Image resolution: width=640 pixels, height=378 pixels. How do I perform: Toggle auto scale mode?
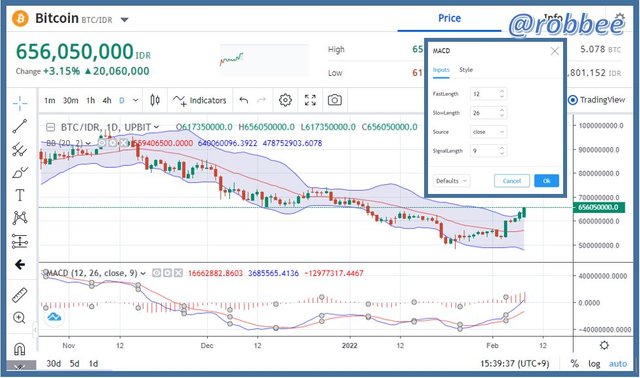tap(618, 363)
